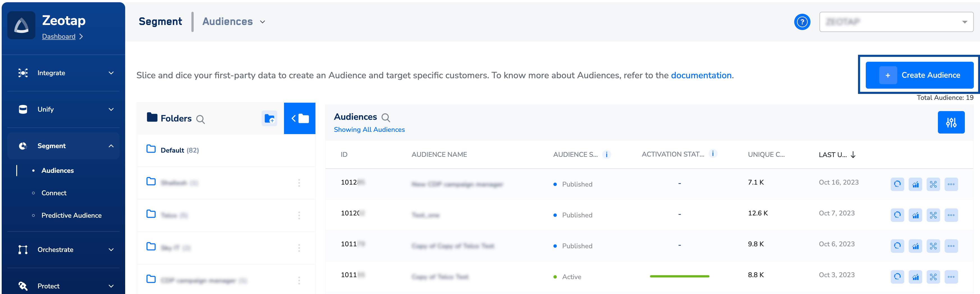Open more options for Oct 6, 2023 row

coord(951,246)
